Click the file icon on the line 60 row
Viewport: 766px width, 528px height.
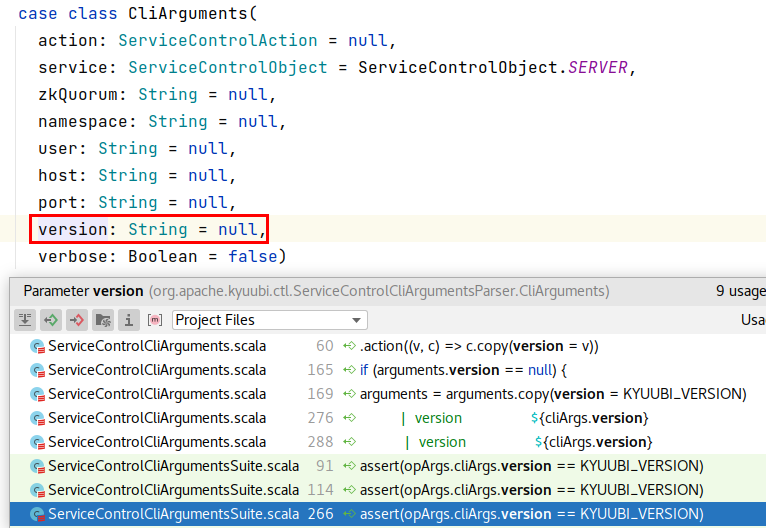38,346
